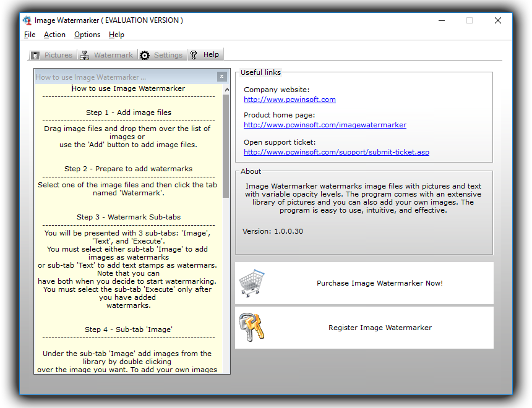532x408 pixels.
Task: Click the About description paragraph
Action: 363,198
